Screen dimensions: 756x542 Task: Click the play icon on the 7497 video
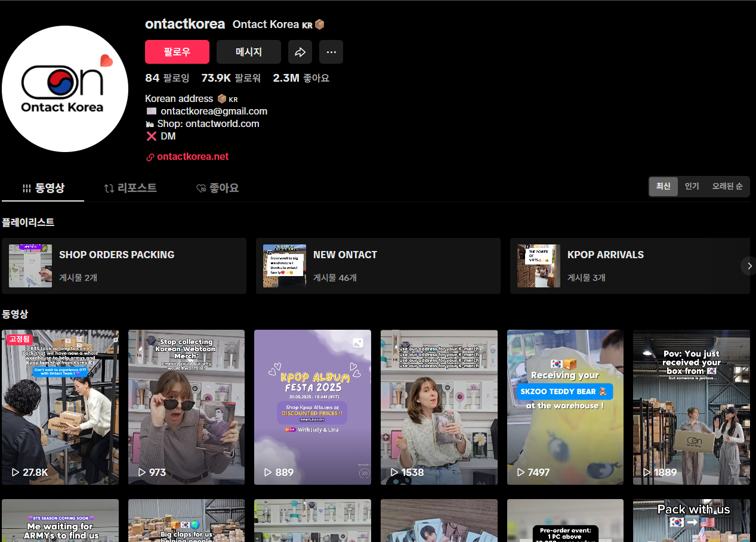pos(521,472)
